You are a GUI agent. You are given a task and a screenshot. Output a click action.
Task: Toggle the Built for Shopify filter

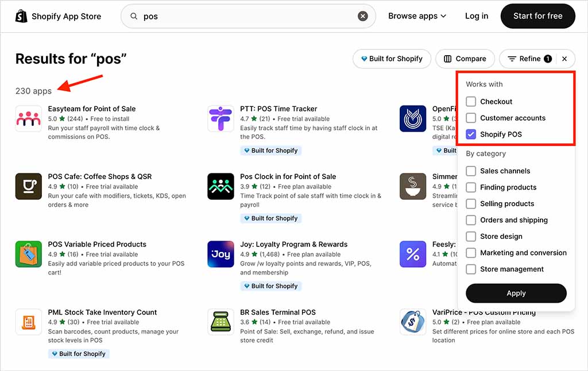pos(392,59)
